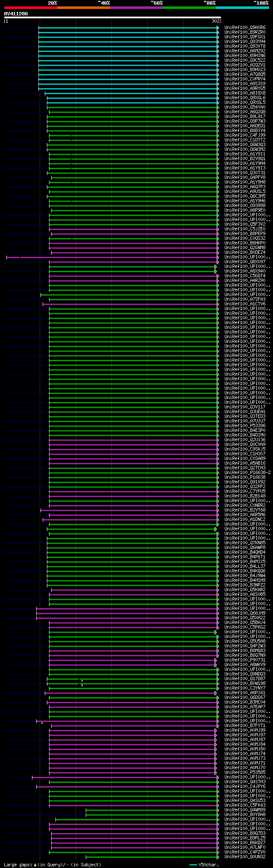Click the purple ~60% identity legend segment
The width and height of the screenshot is (273, 868).
[x=136, y=8]
